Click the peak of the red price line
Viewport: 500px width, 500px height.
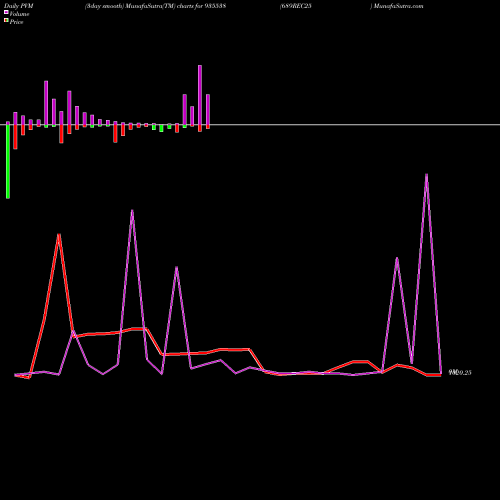tap(59, 235)
